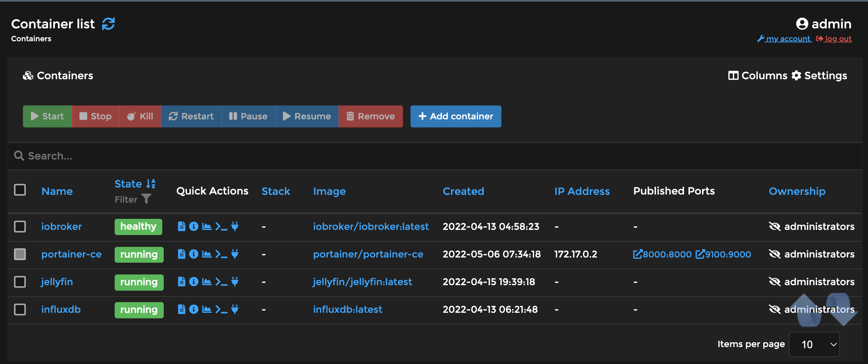Open console for portainer-ce container
The width and height of the screenshot is (868, 364).
coord(221,254)
